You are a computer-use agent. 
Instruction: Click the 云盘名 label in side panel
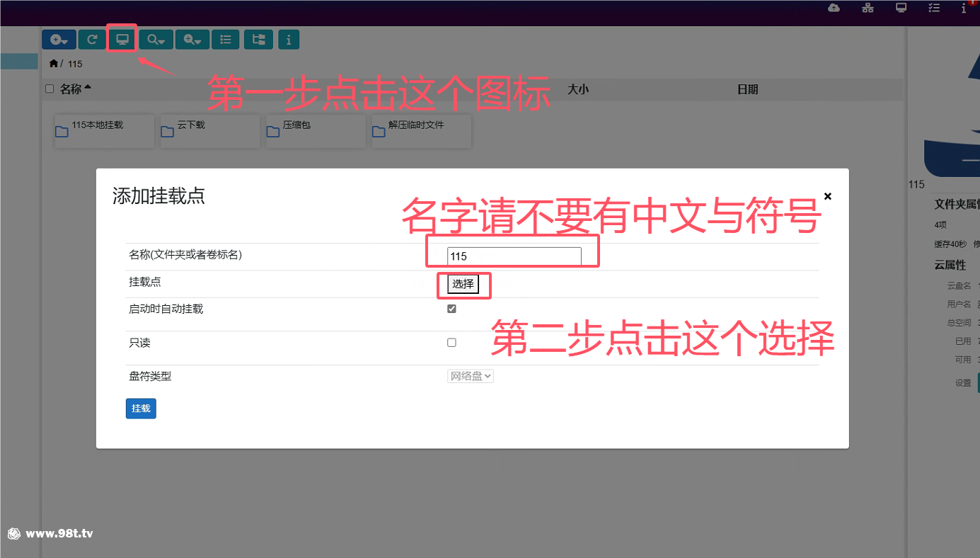click(959, 285)
